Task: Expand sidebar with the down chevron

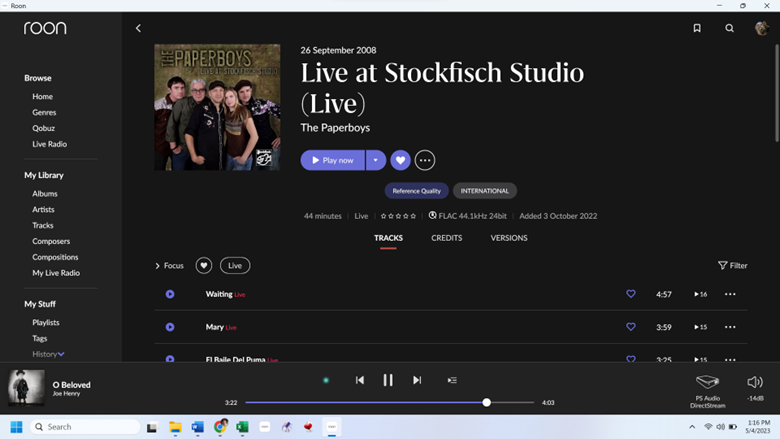Action: [x=61, y=354]
